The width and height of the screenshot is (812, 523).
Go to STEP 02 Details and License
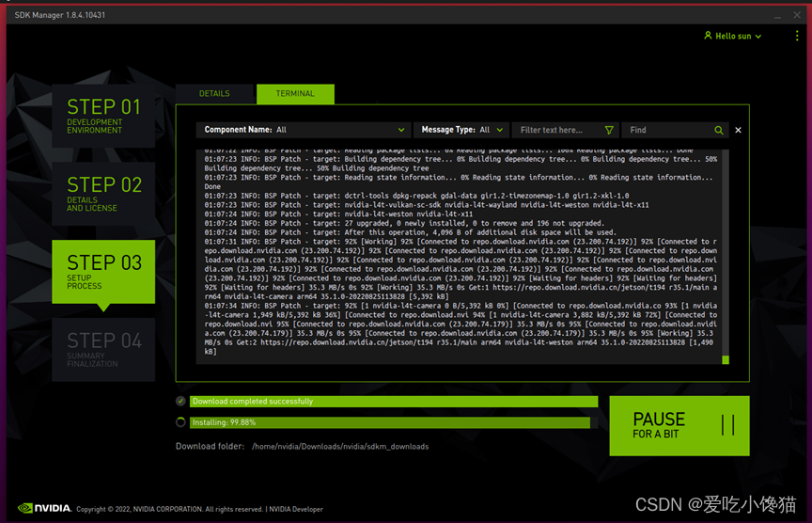pos(103,194)
